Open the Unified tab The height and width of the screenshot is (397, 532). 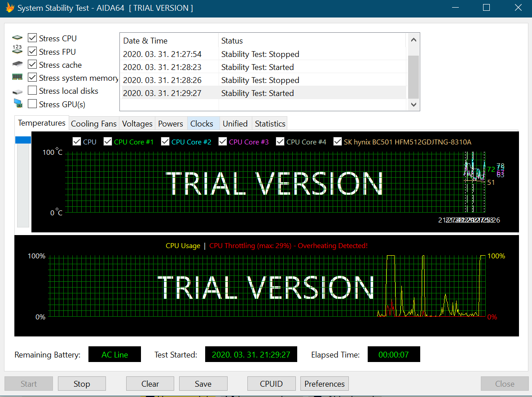(x=235, y=124)
